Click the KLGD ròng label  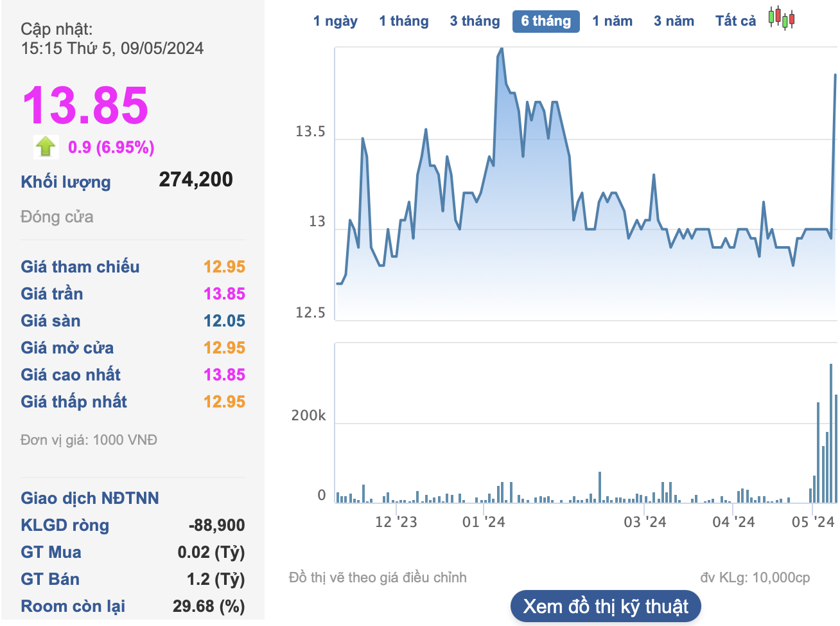coord(65,525)
